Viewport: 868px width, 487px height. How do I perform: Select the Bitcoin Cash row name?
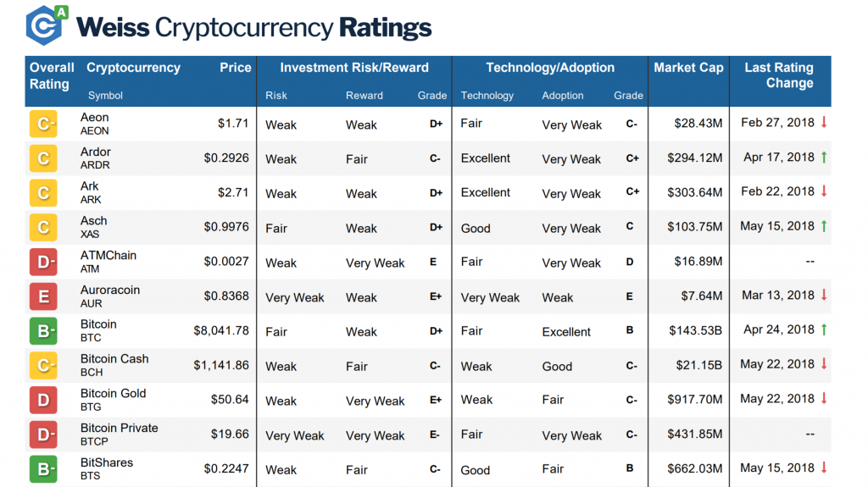coord(114,359)
